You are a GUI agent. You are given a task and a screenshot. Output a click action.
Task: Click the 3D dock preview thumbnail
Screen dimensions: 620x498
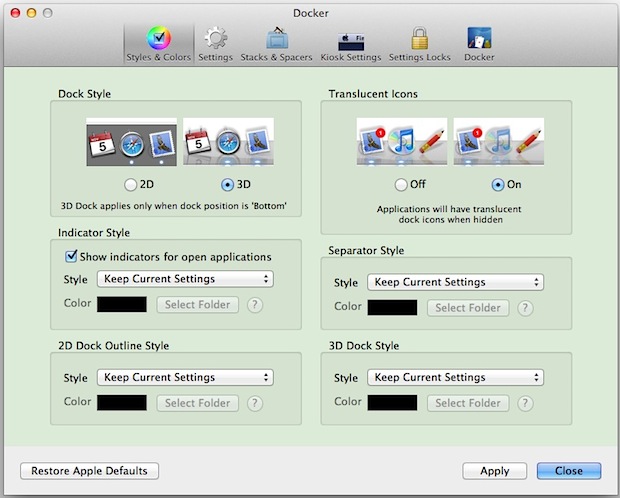(228, 142)
